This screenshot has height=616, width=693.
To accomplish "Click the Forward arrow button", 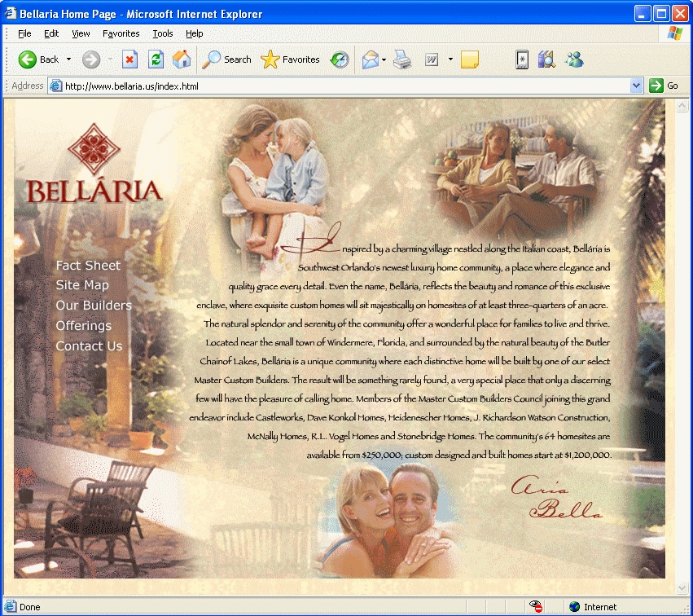I will click(91, 59).
